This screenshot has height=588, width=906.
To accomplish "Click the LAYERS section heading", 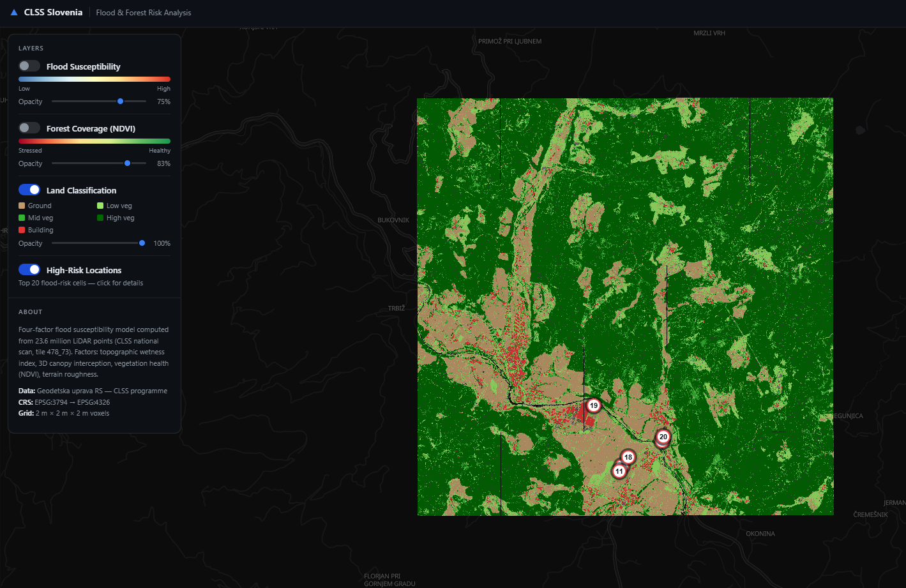I will click(x=31, y=49).
